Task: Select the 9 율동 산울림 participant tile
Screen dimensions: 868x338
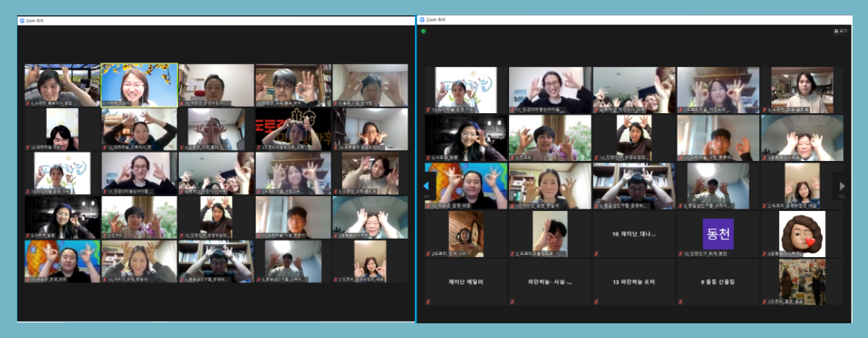Action: pos(717,281)
